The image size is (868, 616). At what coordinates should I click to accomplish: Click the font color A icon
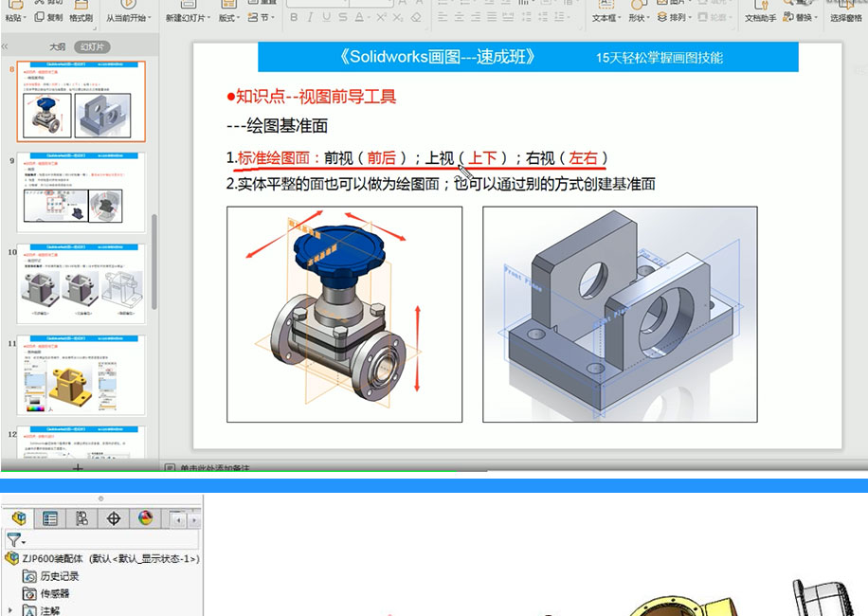pyautogui.click(x=360, y=17)
